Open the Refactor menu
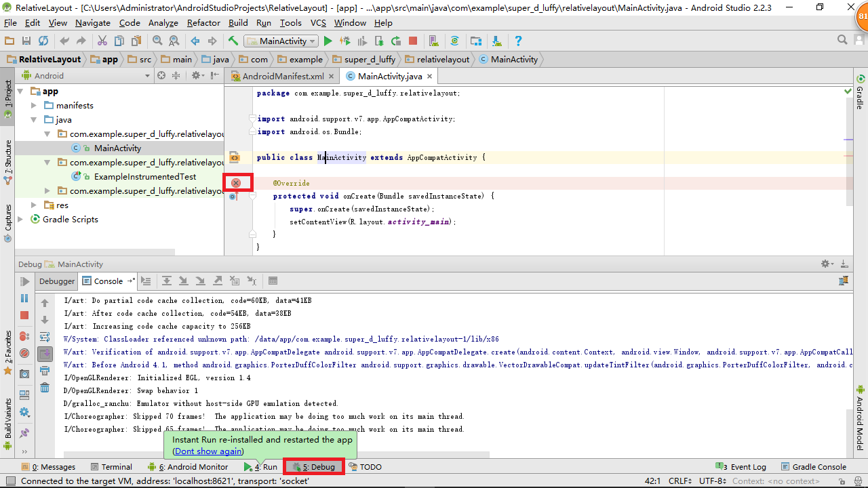Viewport: 868px width, 488px height. click(203, 22)
